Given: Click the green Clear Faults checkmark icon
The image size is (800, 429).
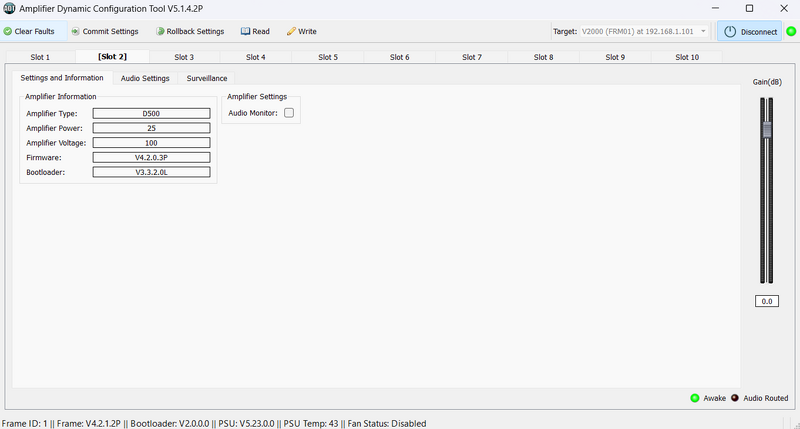Looking at the screenshot, I should (8, 31).
